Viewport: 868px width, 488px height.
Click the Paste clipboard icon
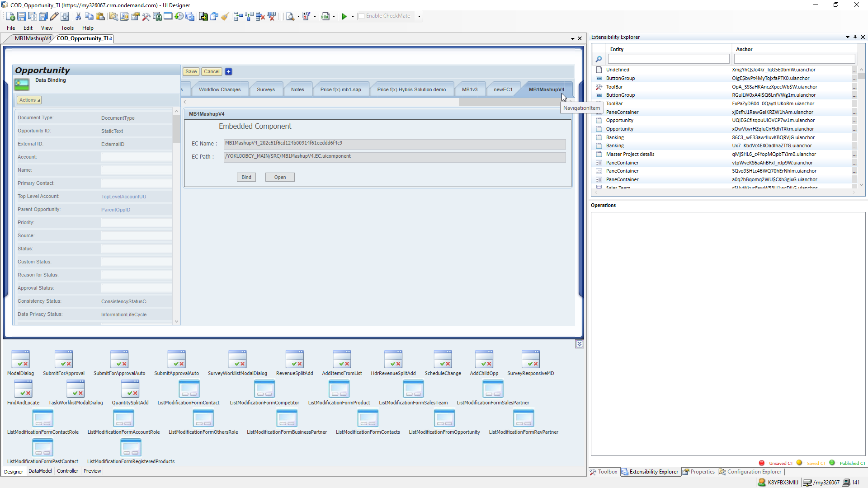[100, 16]
